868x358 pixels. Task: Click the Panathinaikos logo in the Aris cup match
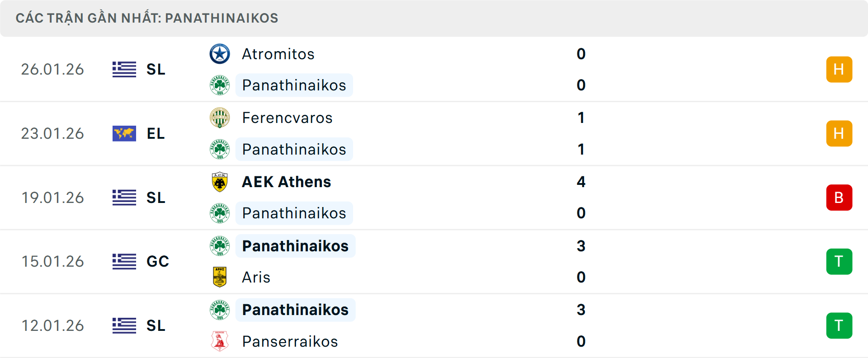[x=220, y=246]
